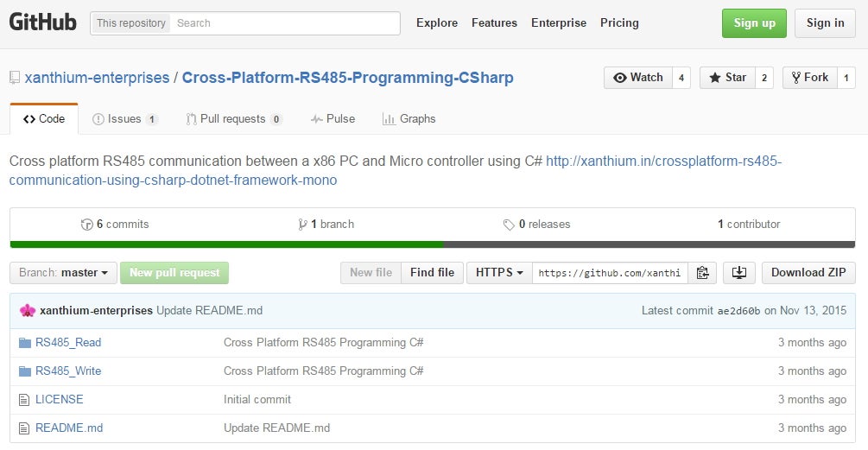The height and width of the screenshot is (450, 868).
Task: Open the HTTPS protocol dropdown
Action: (x=499, y=273)
